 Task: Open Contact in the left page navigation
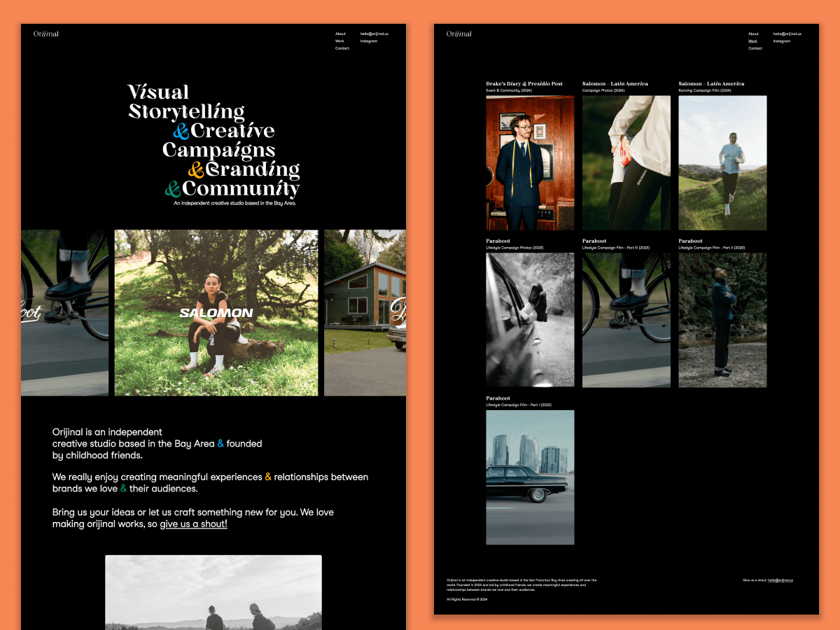[342, 48]
